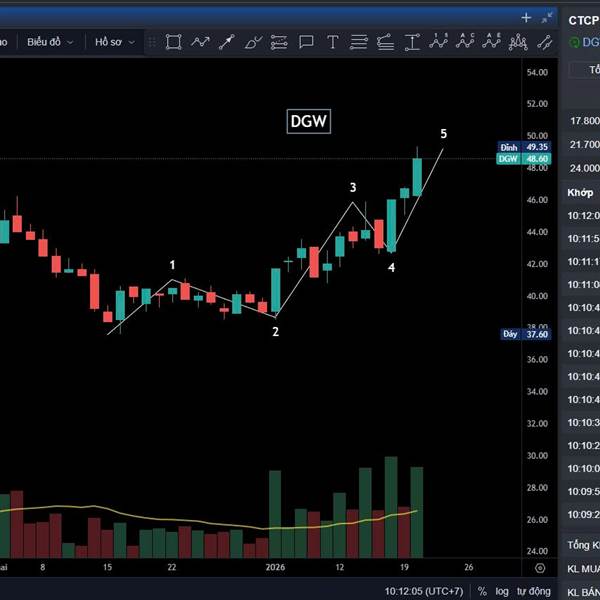Screen dimensions: 600x600
Task: Open the Biểu đồ dropdown
Action: tap(50, 42)
